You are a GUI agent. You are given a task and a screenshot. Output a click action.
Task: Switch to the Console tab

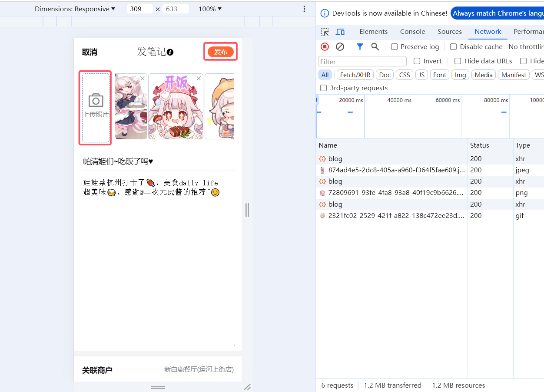412,32
